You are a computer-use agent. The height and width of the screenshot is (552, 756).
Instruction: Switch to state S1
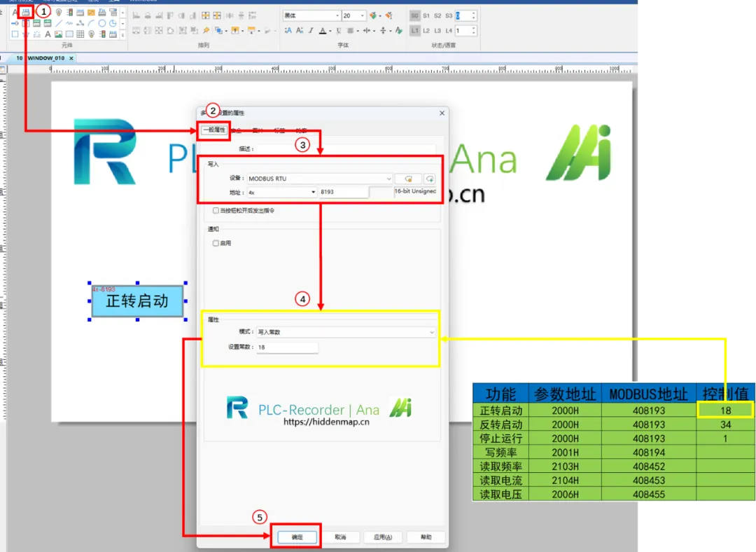click(426, 15)
